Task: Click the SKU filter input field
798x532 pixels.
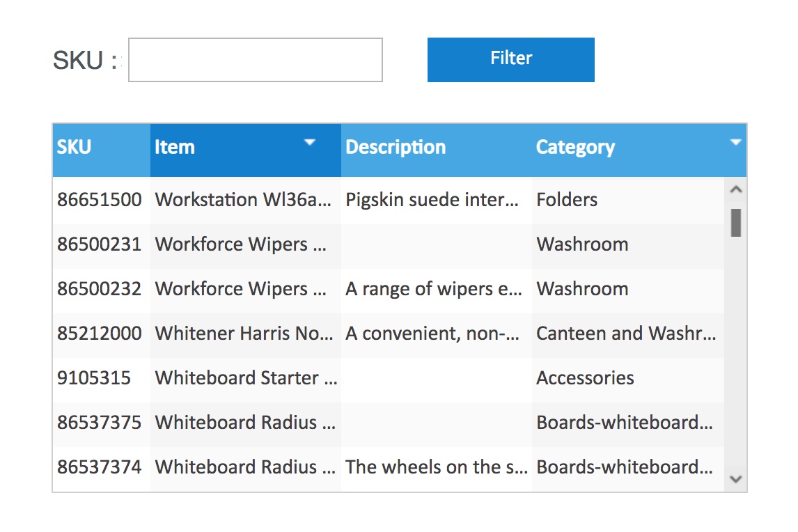Action: click(256, 60)
